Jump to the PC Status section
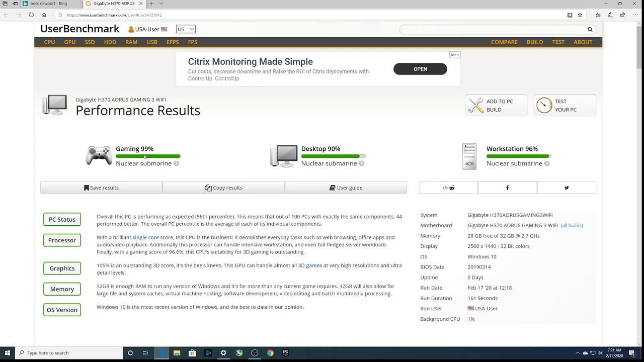Screen dimensions: 644x362 tap(62, 219)
